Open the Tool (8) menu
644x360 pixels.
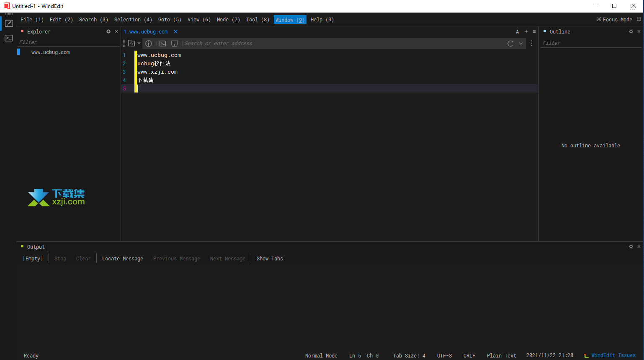pos(258,20)
